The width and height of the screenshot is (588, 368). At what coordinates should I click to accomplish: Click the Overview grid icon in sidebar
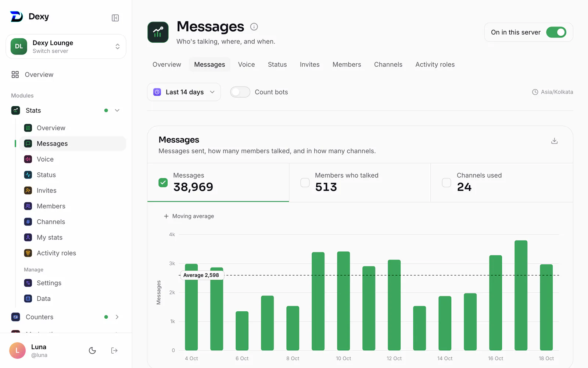click(15, 75)
